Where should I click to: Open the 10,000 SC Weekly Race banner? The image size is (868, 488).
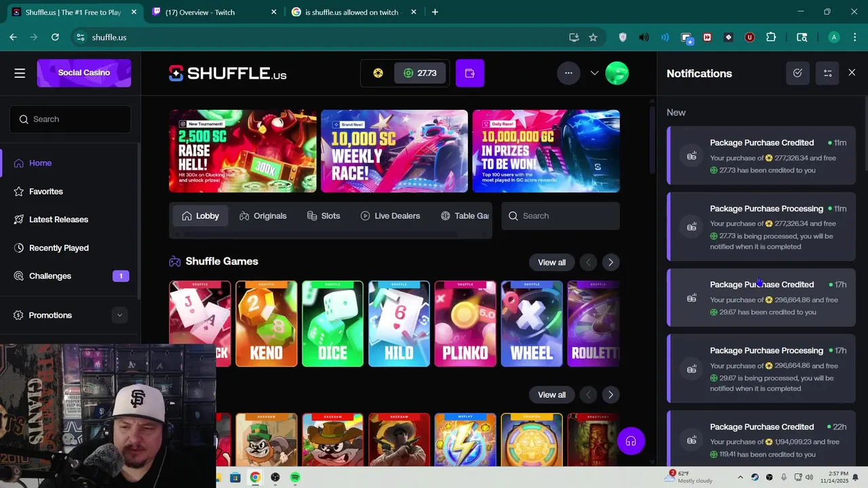pyautogui.click(x=394, y=151)
